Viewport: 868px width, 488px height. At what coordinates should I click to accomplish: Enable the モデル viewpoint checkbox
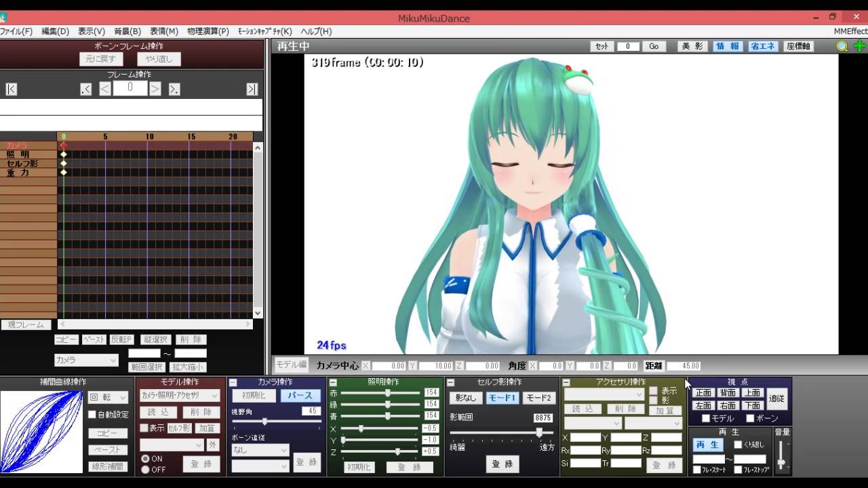706,418
